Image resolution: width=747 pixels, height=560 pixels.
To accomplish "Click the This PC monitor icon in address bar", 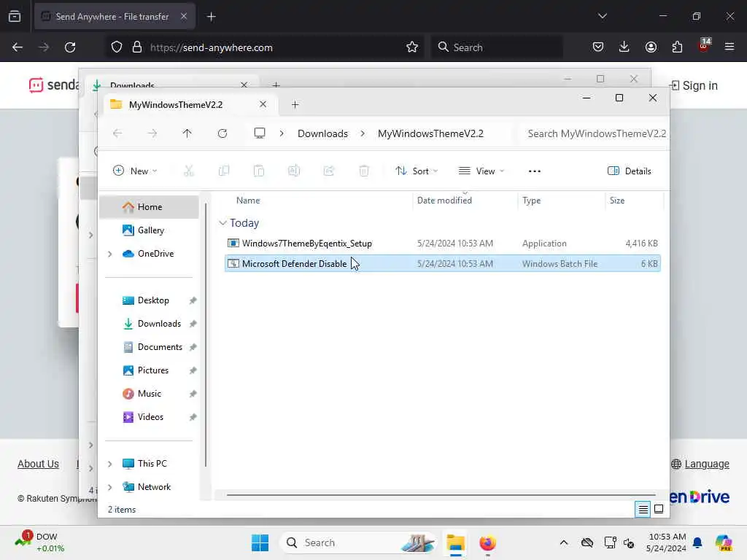I will coord(260,133).
